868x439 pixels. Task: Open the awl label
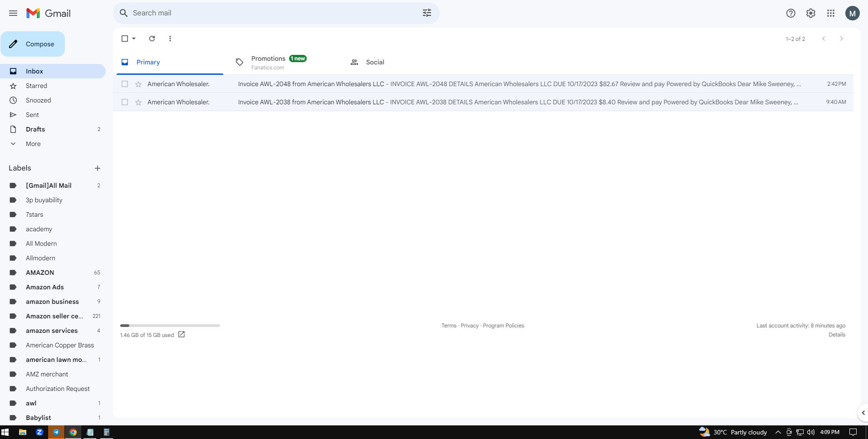click(53, 403)
